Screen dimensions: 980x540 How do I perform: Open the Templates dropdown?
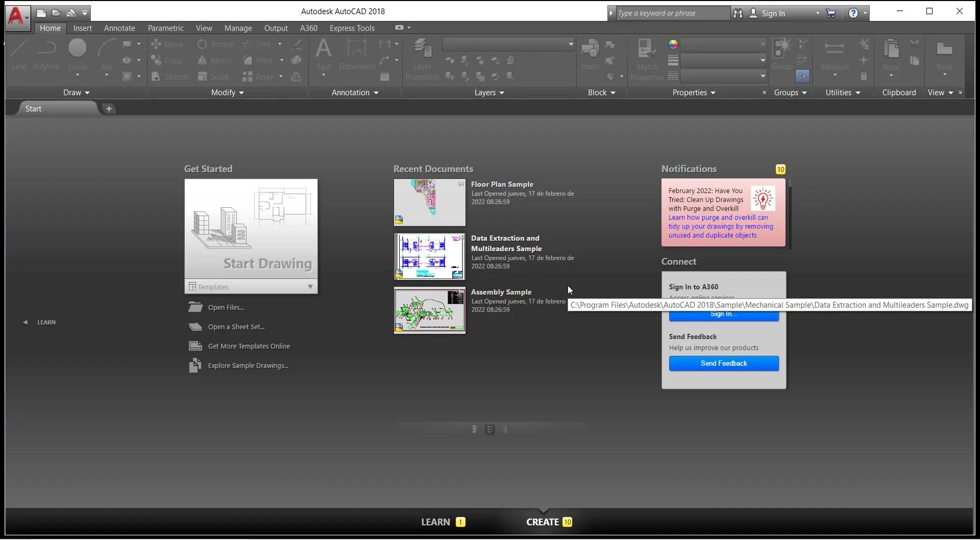(x=251, y=287)
